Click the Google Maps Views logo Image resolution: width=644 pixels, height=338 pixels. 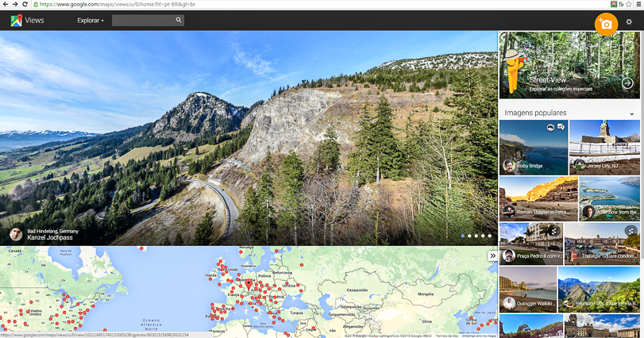point(27,21)
